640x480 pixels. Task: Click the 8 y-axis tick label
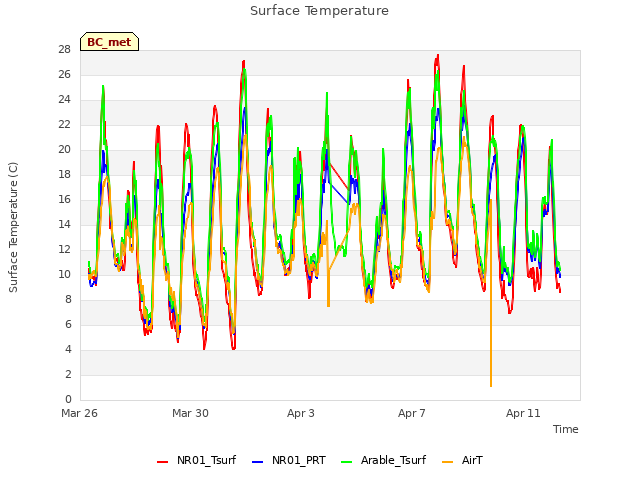[68, 299]
